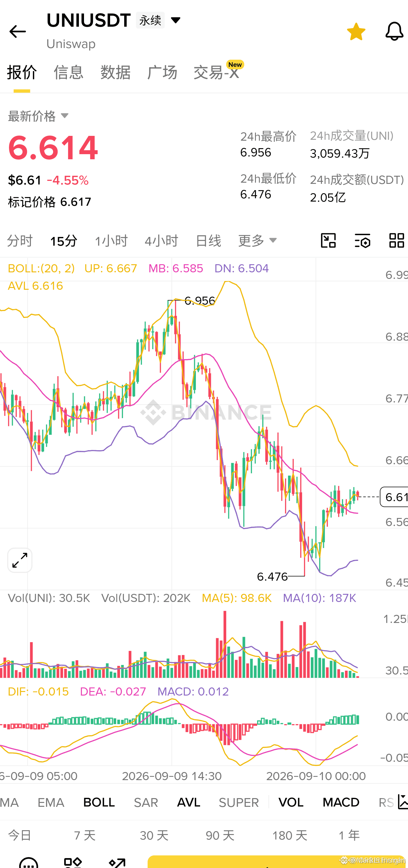Toggle the MACD indicator

(341, 802)
